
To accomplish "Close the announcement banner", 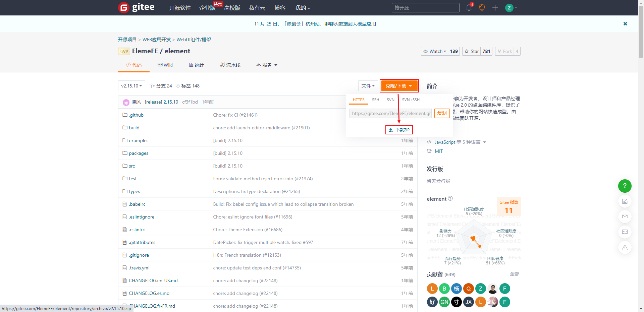I will [625, 24].
